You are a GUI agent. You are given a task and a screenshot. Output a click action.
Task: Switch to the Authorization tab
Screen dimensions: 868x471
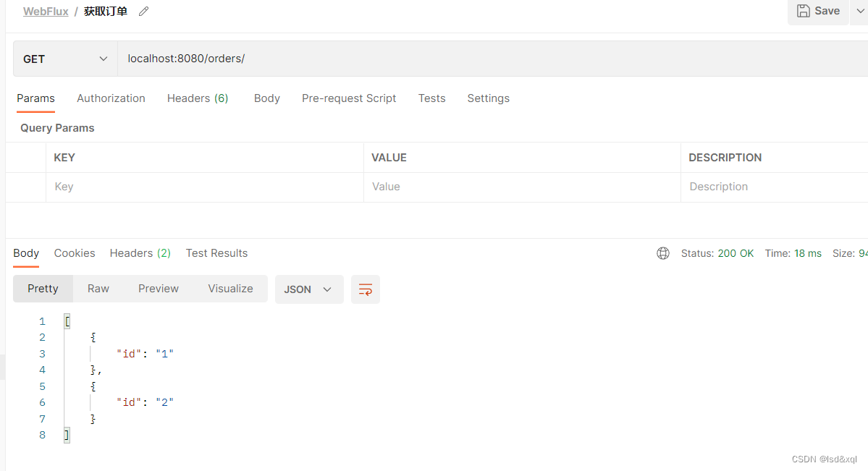[111, 98]
